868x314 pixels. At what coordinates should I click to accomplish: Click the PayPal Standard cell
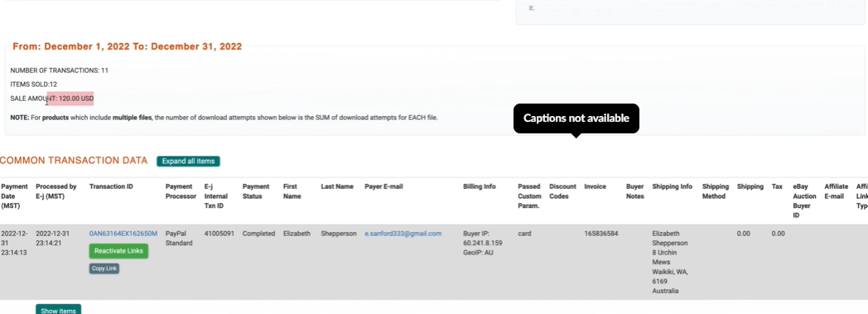179,238
